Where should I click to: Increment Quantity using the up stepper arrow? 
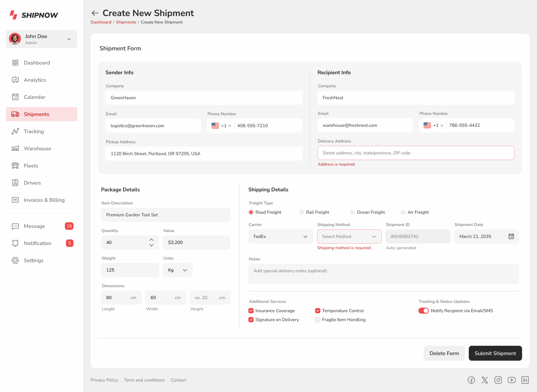pyautogui.click(x=151, y=240)
